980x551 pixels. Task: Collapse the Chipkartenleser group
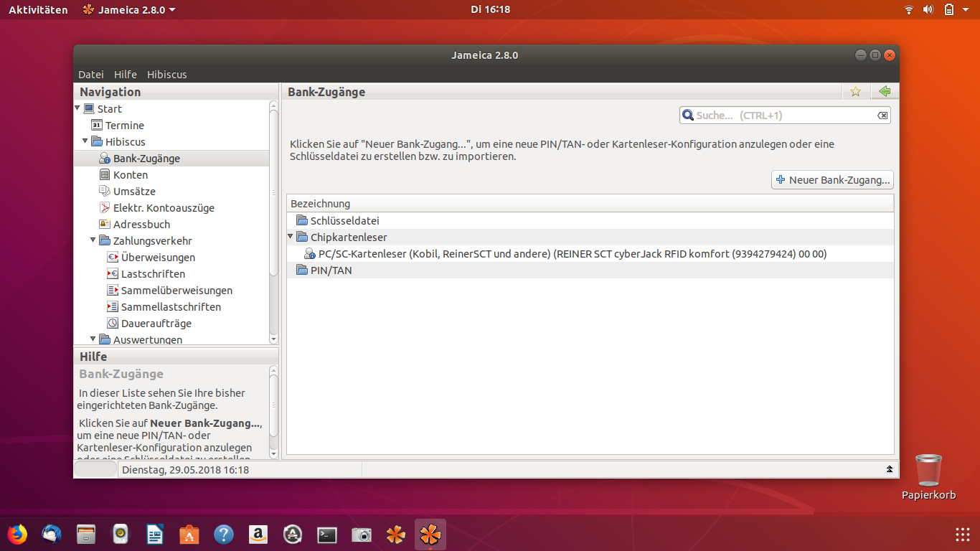(291, 236)
